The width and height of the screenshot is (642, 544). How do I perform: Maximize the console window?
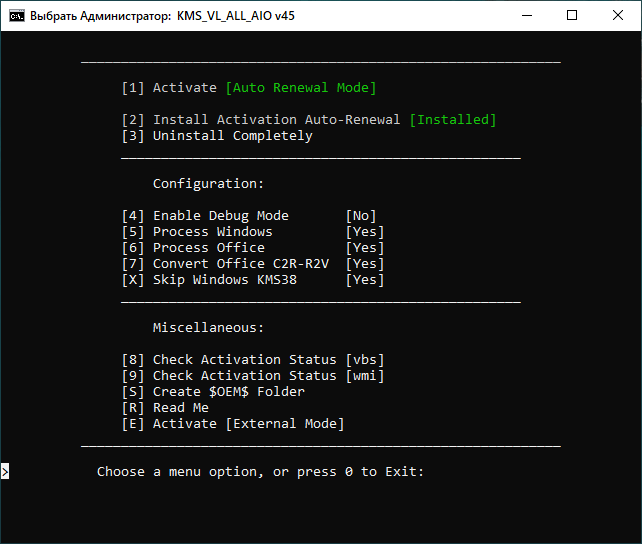coord(572,16)
